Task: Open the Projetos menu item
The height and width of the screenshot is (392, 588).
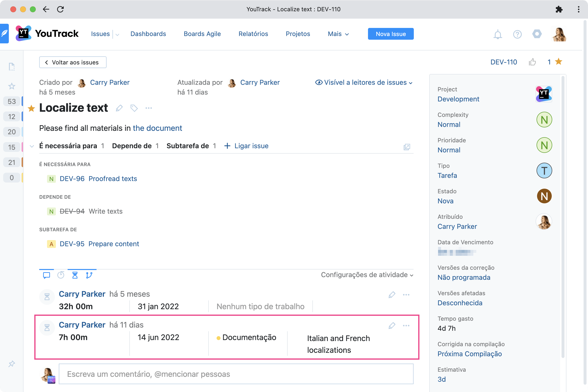Action: (298, 34)
